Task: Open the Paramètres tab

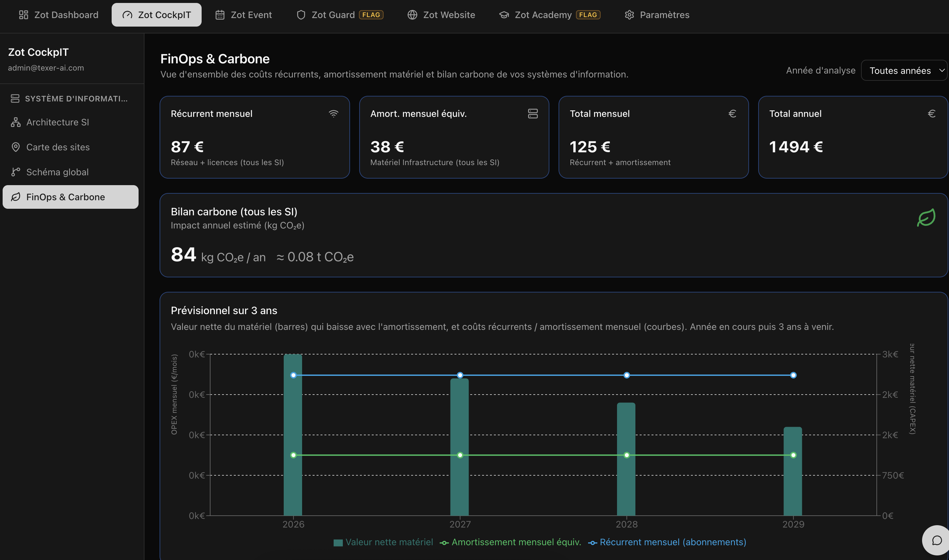Action: pos(657,15)
